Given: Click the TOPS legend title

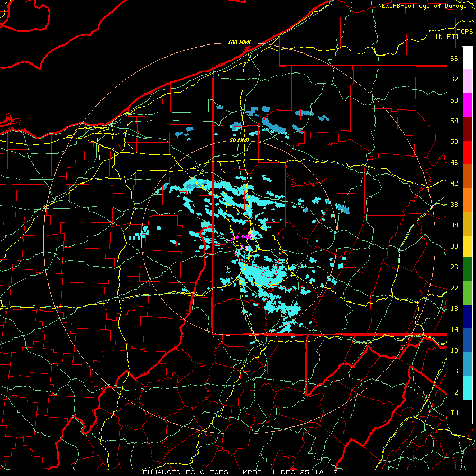Looking at the screenshot, I should coord(465,32).
